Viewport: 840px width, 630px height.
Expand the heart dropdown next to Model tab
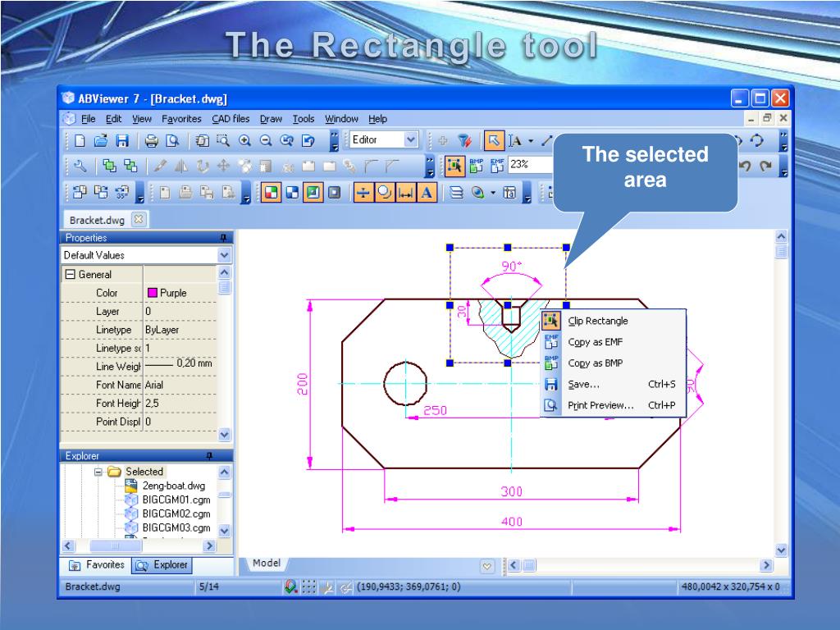487,566
